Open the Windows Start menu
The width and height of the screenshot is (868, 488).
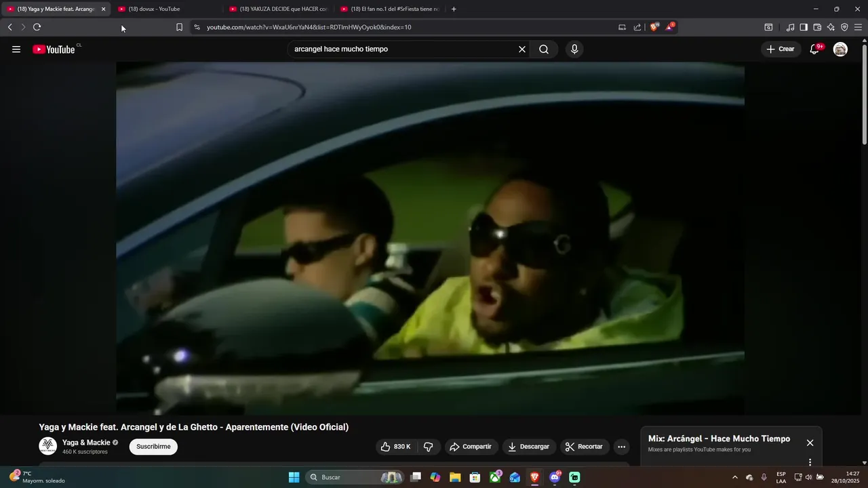pos(294,477)
